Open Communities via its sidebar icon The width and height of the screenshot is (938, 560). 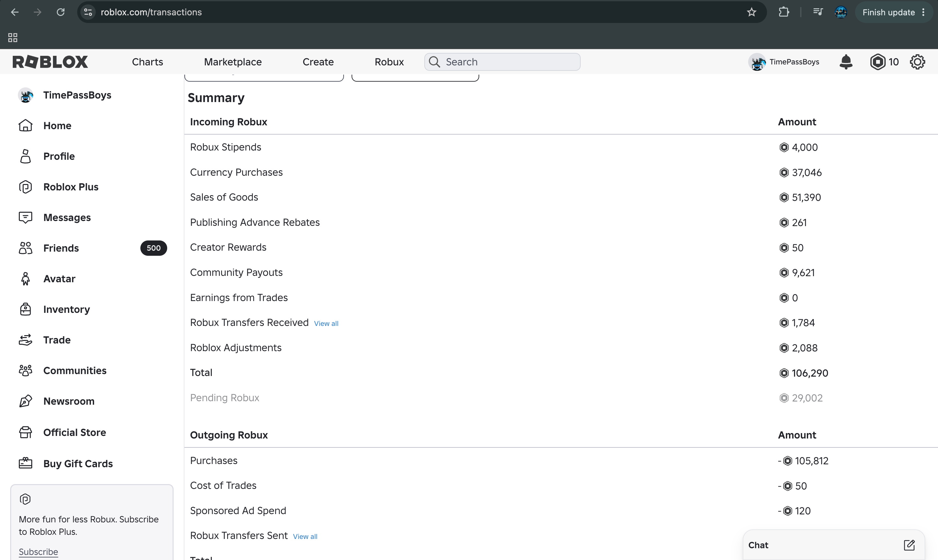(26, 371)
